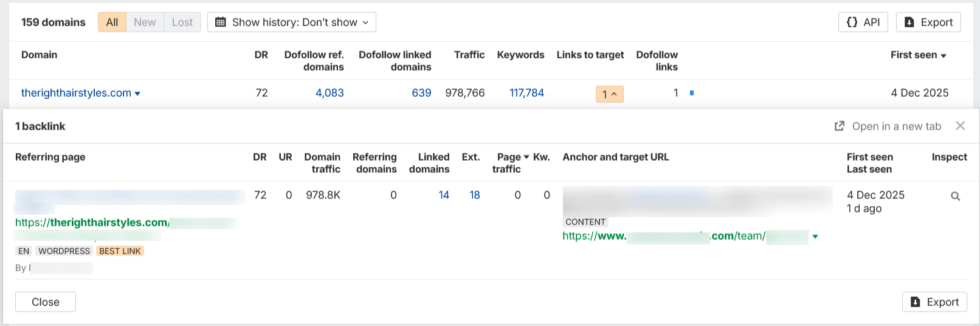
Task: Click the Keywords column header
Action: [x=520, y=55]
